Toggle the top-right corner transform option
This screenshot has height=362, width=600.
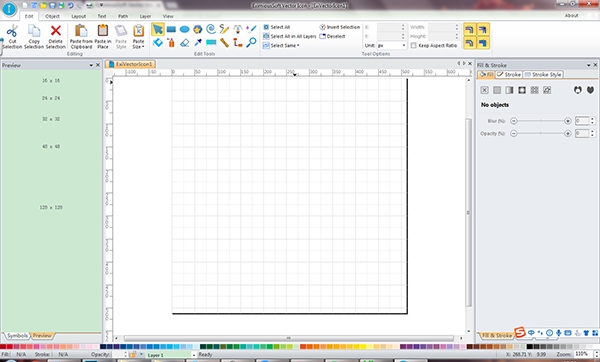(483, 29)
